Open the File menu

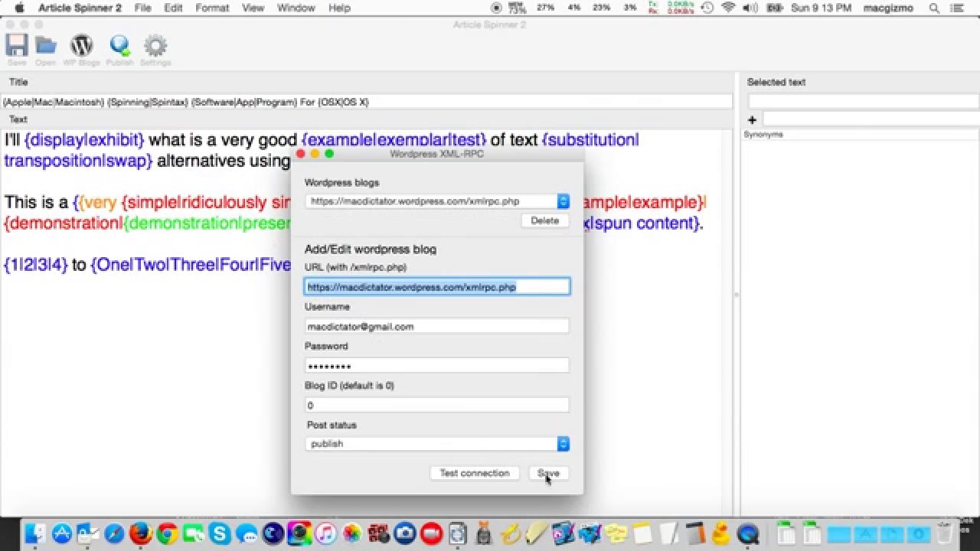tap(142, 8)
